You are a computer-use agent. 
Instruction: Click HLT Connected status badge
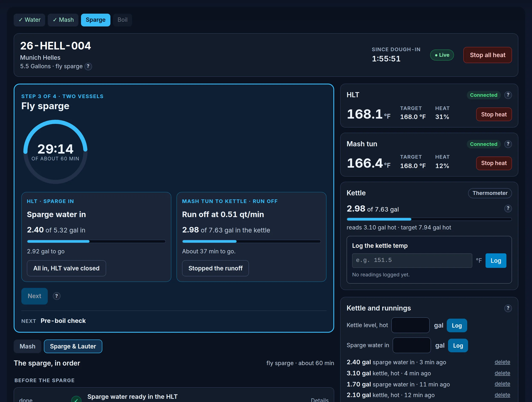(x=483, y=95)
